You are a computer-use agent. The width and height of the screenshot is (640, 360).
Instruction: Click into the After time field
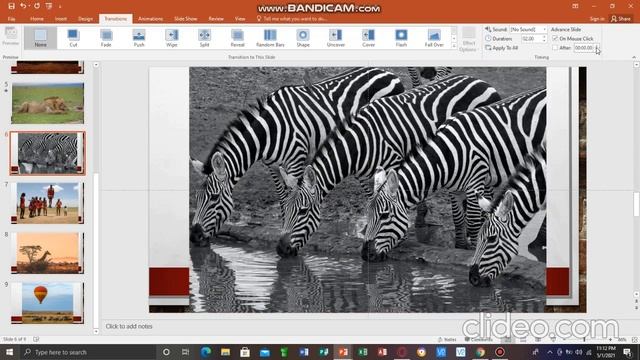point(584,48)
